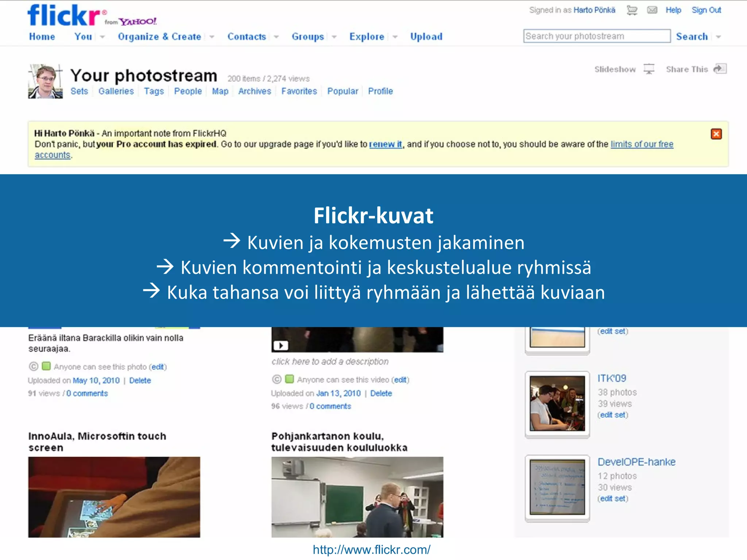The height and width of the screenshot is (560, 747).
Task: Open the Groups menu
Action: tap(307, 36)
